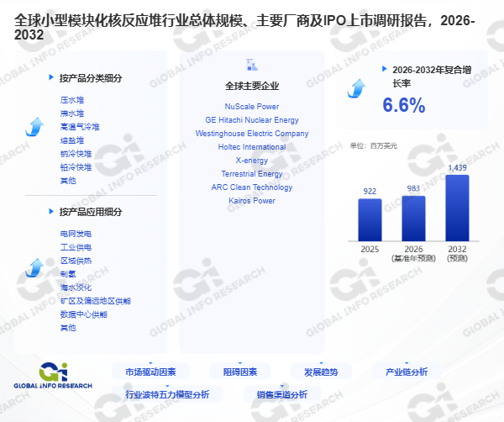
Task: Click the 2026 (基准年预测) axis label
Action: click(413, 254)
